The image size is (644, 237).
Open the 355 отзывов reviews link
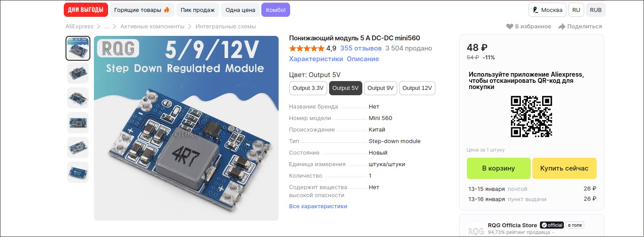pyautogui.click(x=361, y=48)
